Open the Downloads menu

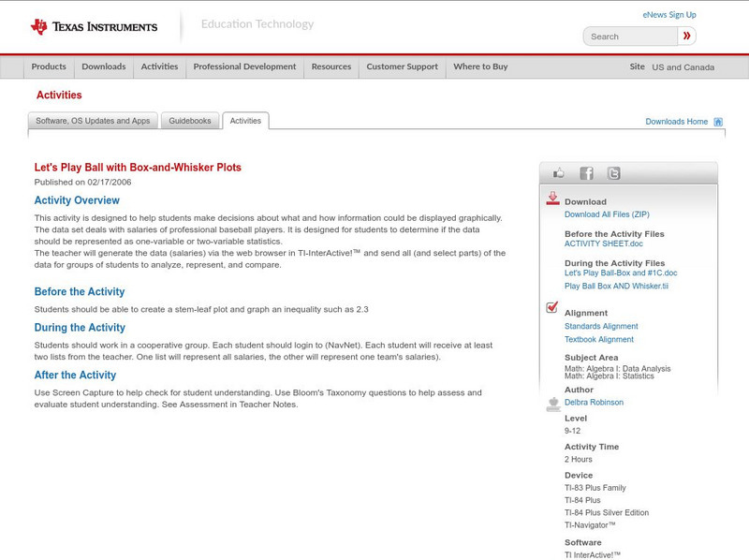104,66
